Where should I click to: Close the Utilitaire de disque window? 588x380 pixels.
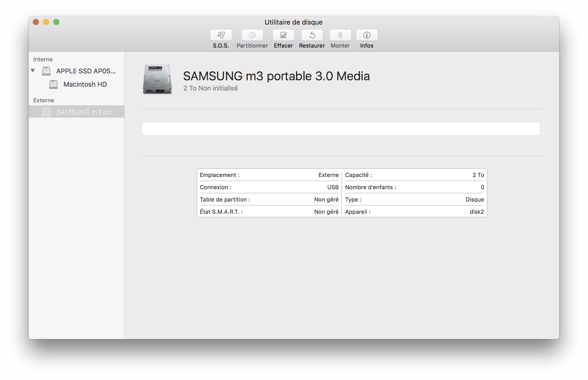pos(36,22)
